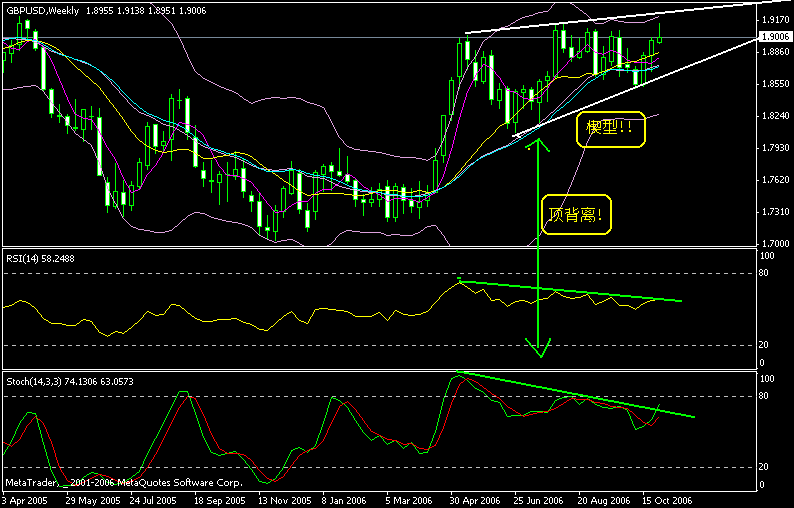Select the OHLC values 1.8955 1.9138 1.8951 1.9006
Viewport: 794px width, 508px height.
146,11
